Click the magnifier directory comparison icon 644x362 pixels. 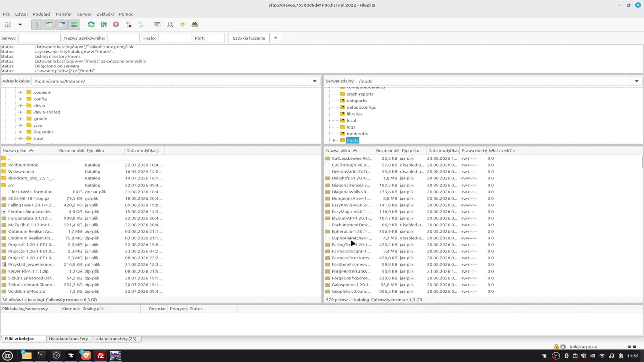coord(170,24)
